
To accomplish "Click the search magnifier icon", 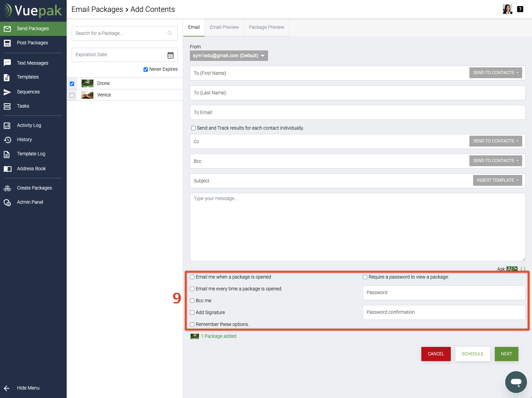I will 170,33.
